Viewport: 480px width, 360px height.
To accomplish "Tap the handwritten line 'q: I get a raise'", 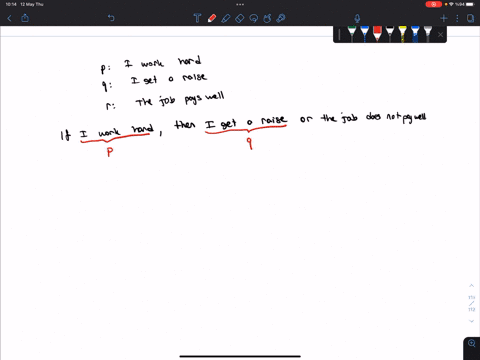I will (155, 81).
